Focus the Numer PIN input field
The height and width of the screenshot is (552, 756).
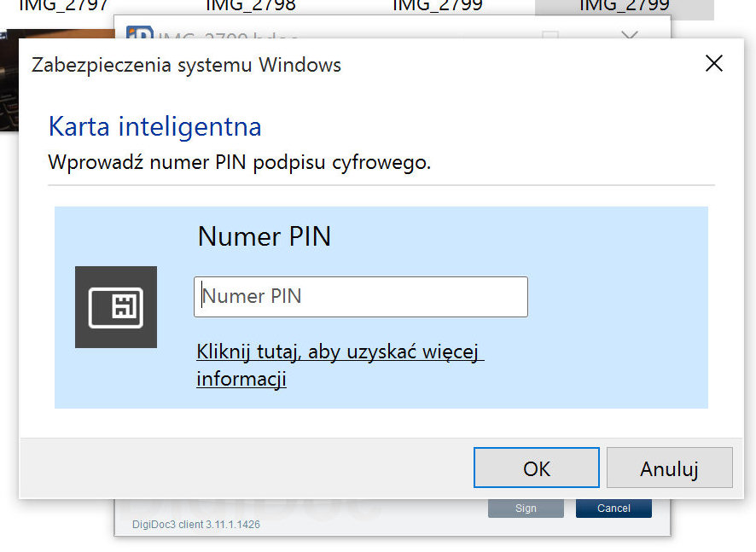coord(360,297)
